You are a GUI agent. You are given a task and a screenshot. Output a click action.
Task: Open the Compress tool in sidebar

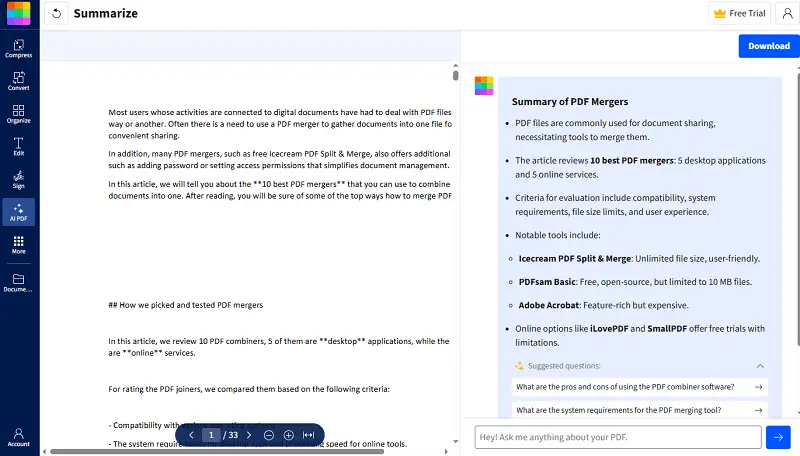[x=19, y=48]
